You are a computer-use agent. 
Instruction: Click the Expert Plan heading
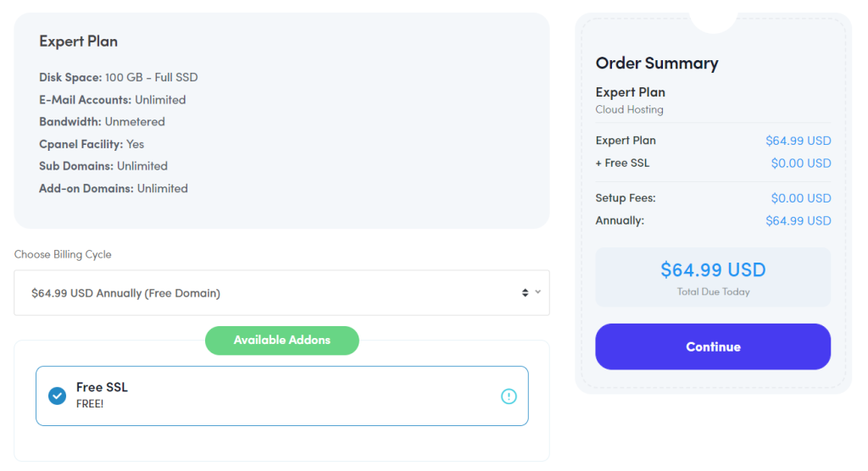78,42
